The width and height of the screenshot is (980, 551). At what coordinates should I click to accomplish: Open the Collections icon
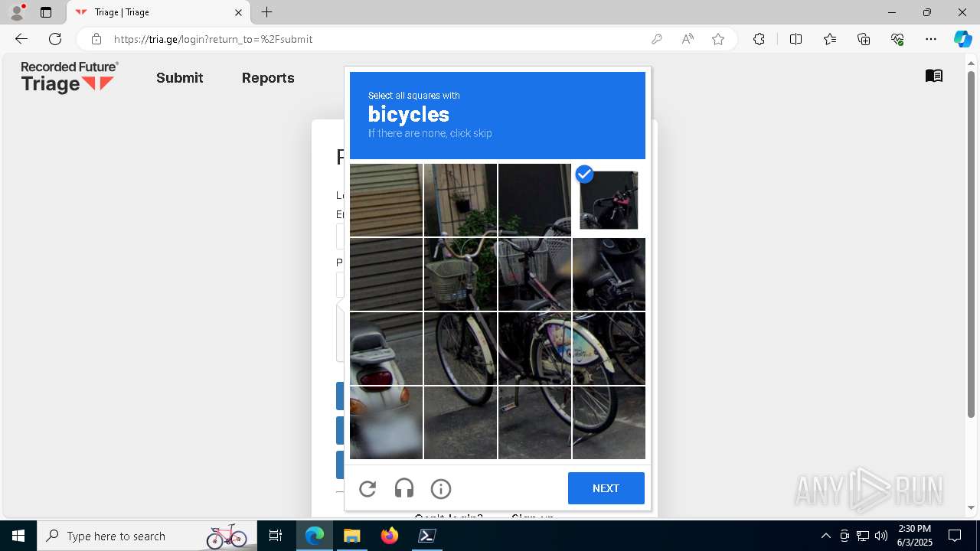coord(864,39)
